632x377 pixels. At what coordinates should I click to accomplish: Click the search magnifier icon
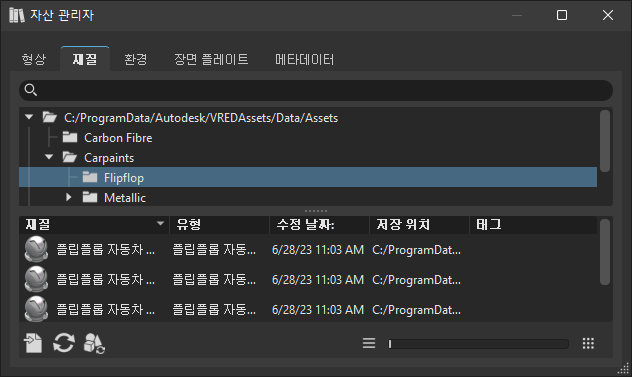(31, 90)
